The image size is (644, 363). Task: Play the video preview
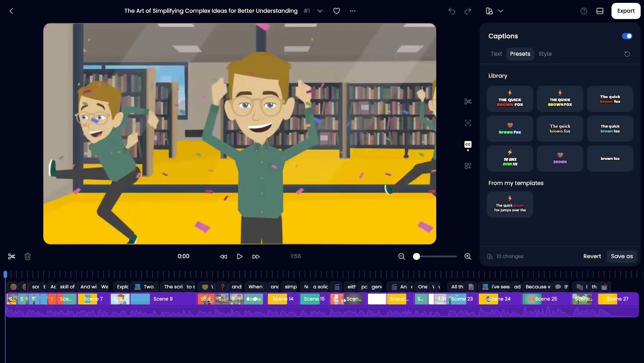click(239, 256)
